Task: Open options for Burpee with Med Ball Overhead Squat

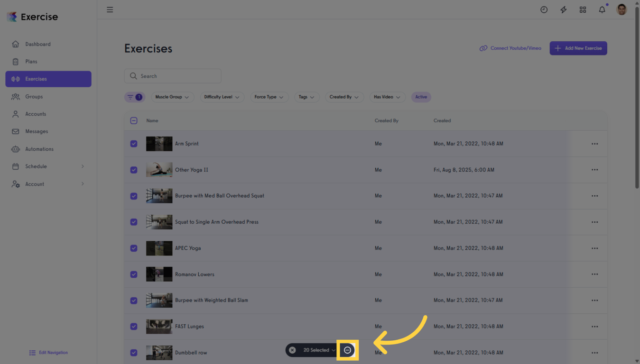Action: click(x=594, y=196)
